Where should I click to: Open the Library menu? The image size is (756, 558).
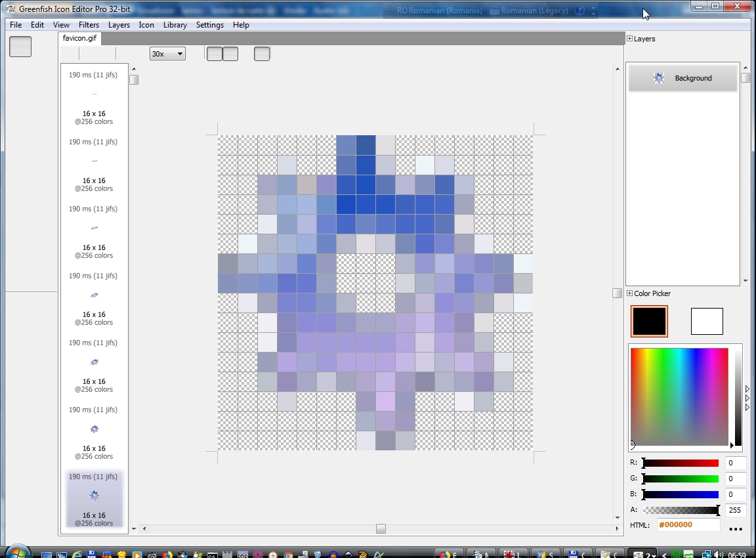[175, 25]
